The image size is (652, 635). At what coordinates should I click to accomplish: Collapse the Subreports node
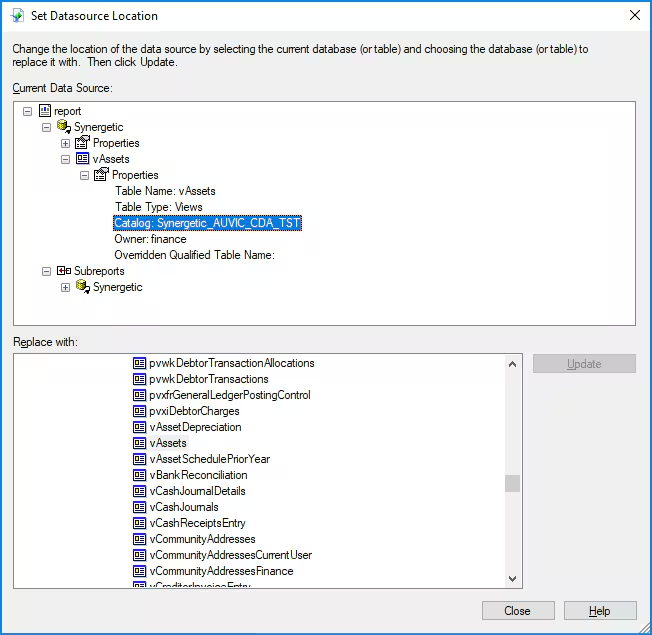point(47,272)
